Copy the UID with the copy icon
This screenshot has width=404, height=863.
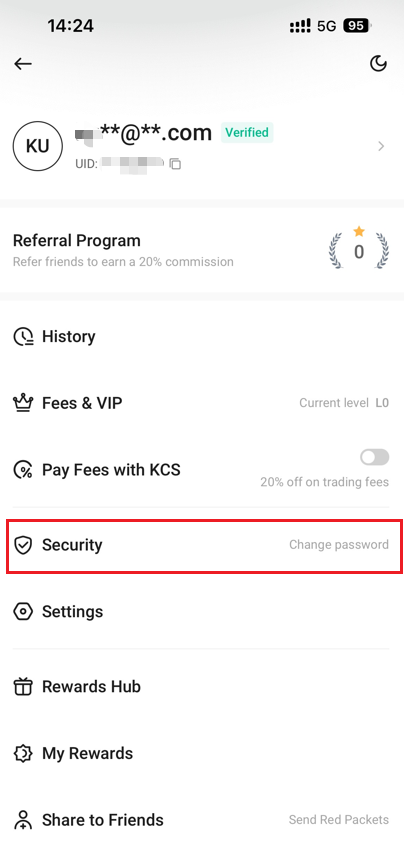(175, 163)
